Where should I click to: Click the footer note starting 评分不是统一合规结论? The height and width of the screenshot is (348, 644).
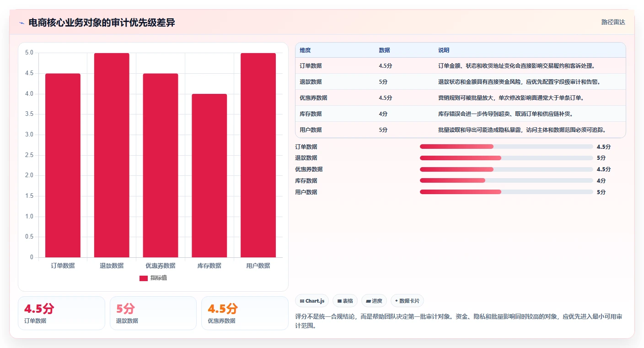pyautogui.click(x=459, y=321)
